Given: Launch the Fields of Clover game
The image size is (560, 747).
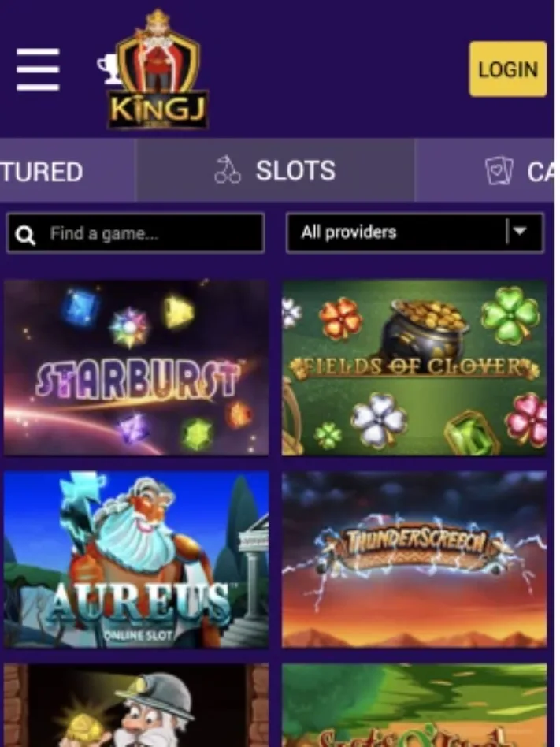Looking at the screenshot, I should pyautogui.click(x=414, y=367).
